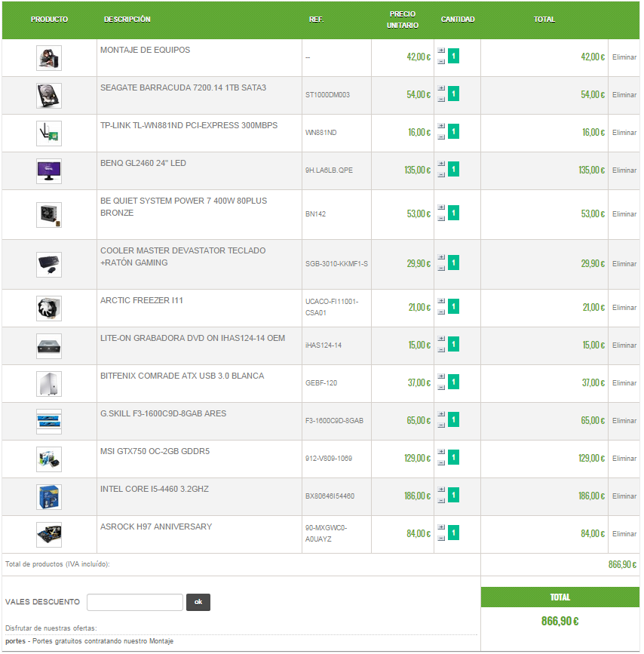Image resolution: width=644 pixels, height=654 pixels.
Task: Increase quantity of Bitfenix Comrade case
Action: [441, 376]
